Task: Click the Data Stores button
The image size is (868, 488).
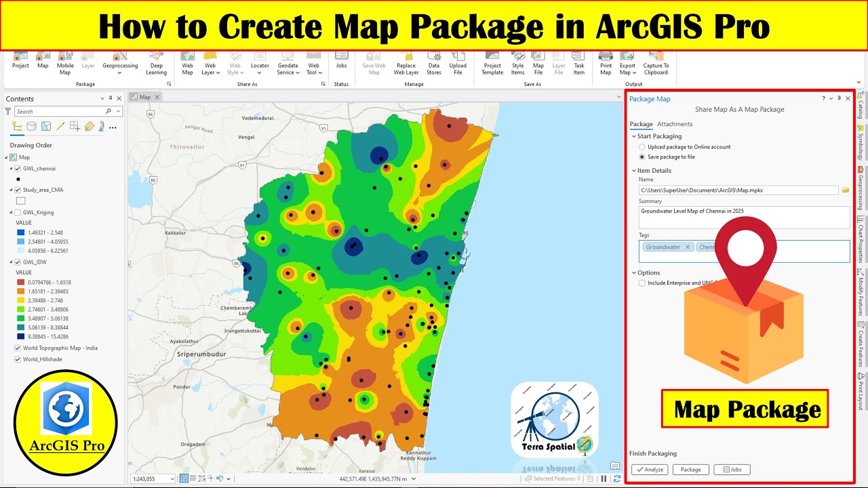Action: 433,63
